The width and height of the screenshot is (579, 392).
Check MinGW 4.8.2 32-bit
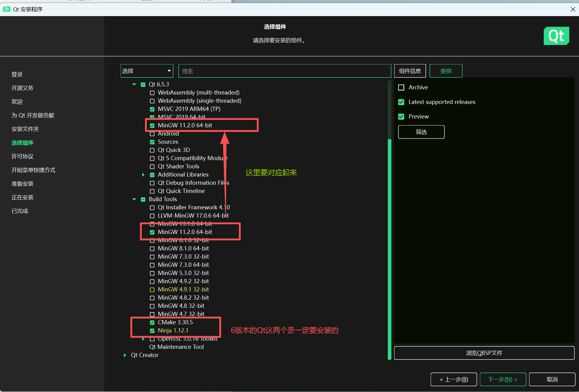pyautogui.click(x=152, y=298)
